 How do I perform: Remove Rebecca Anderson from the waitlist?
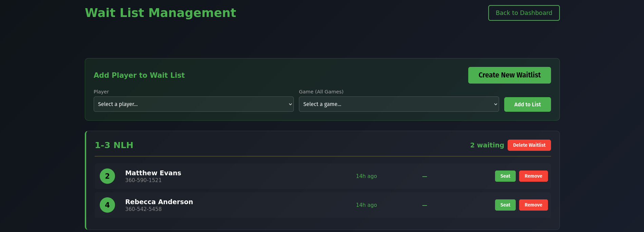533,205
